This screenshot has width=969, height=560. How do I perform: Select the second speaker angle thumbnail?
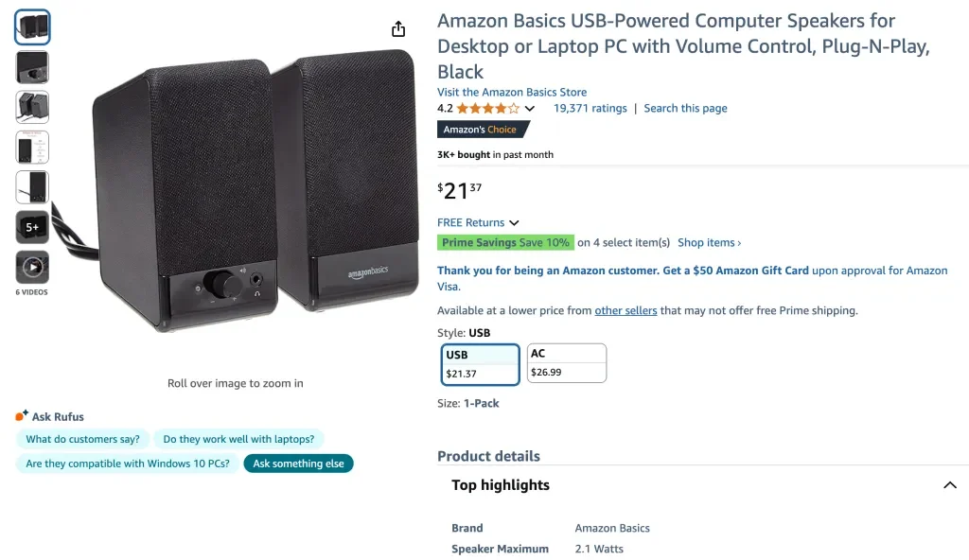31,66
